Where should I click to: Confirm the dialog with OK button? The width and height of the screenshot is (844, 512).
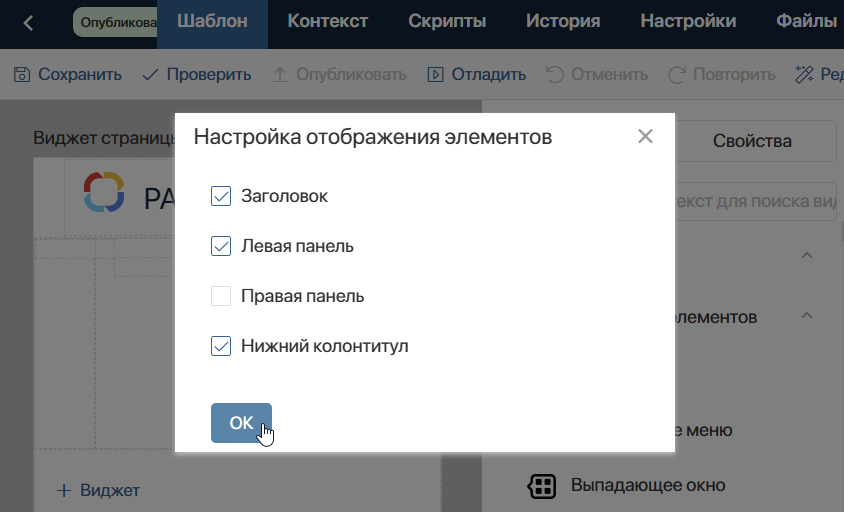pos(241,423)
